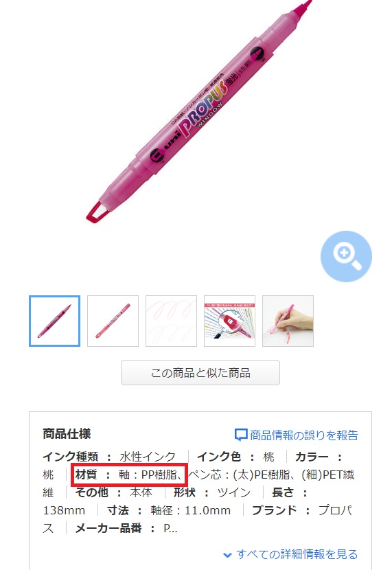Click the chevron beside すべての詳細情報を見る

(x=227, y=555)
